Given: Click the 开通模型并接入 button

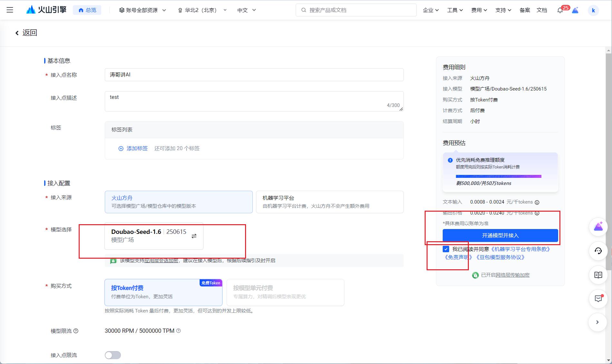Looking at the screenshot, I should coord(500,235).
